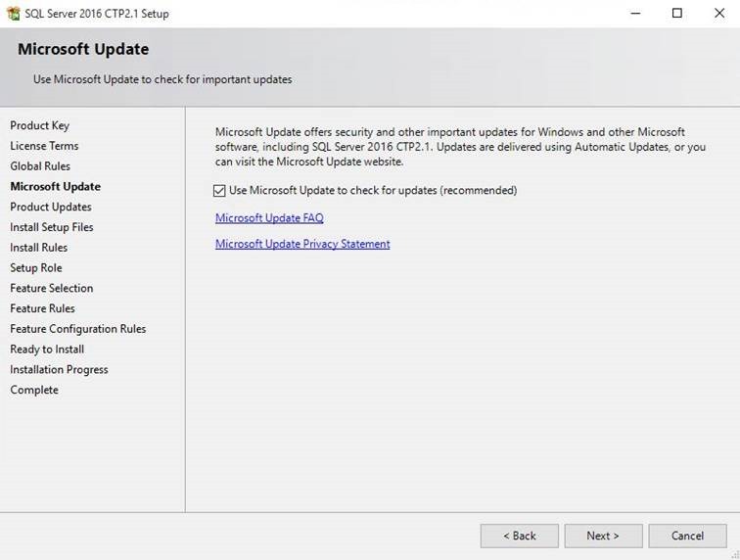Image resolution: width=740 pixels, height=560 pixels.
Task: Select the Ready to Install step
Action: point(47,349)
